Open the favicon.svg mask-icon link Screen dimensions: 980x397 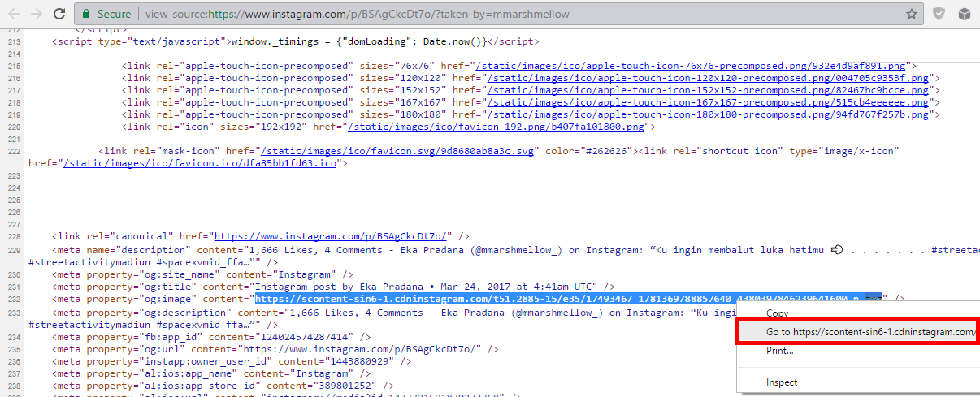[396, 151]
